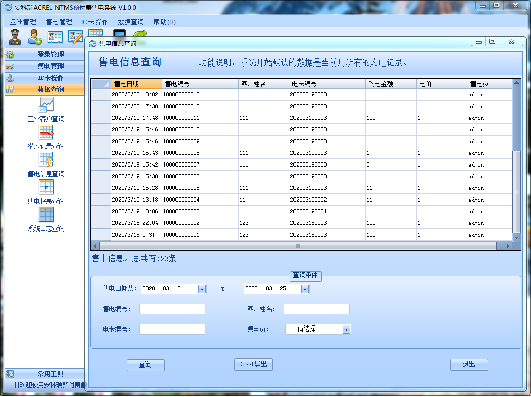Maximize the 售电信息查询 dialog window
531x397 pixels.
click(x=492, y=42)
